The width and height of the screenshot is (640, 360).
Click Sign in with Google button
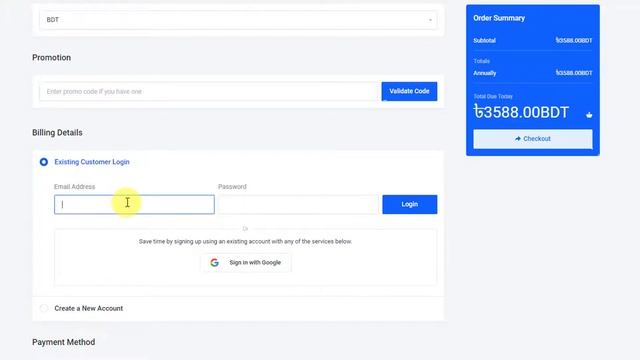coord(246,262)
